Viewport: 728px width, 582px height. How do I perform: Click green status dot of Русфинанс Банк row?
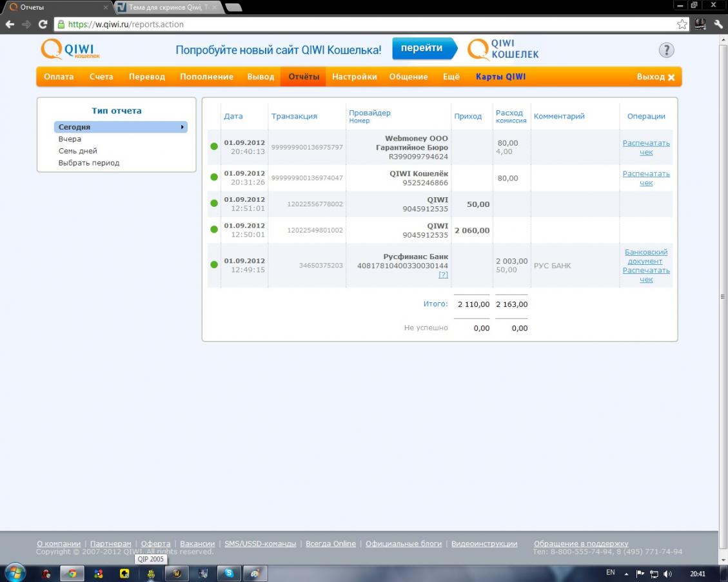(x=214, y=264)
